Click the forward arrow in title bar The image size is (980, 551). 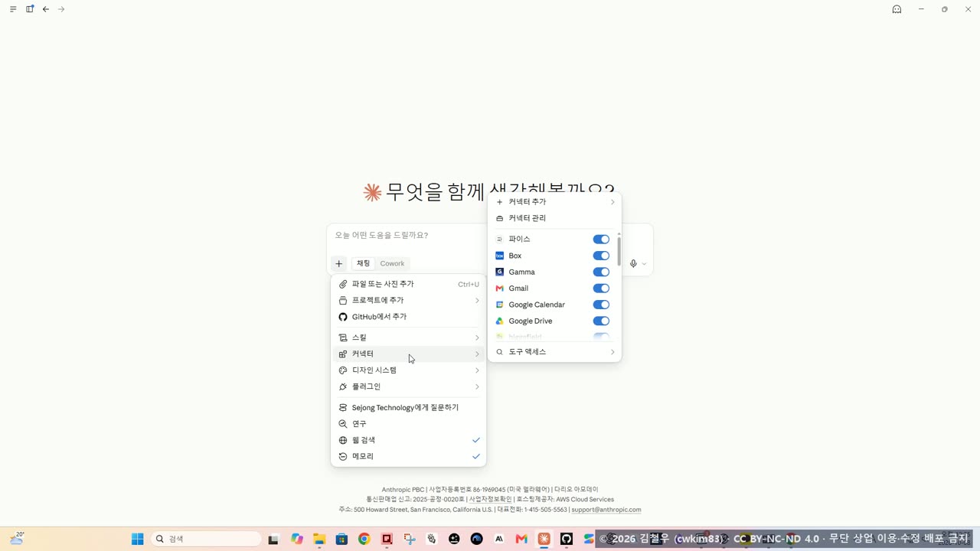[61, 9]
